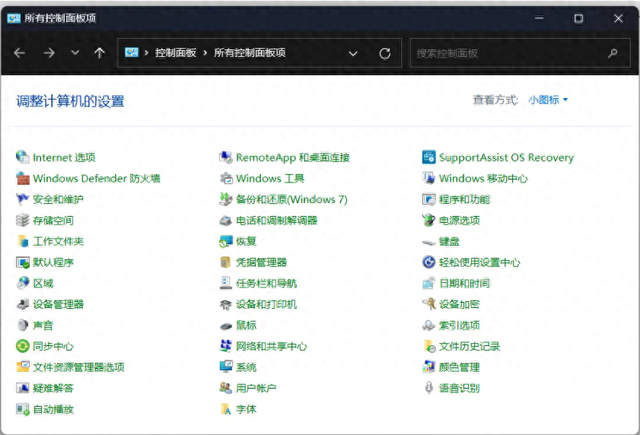The image size is (640, 435).
Task: Expand the 小图标 view mode dropdown
Action: [x=548, y=100]
